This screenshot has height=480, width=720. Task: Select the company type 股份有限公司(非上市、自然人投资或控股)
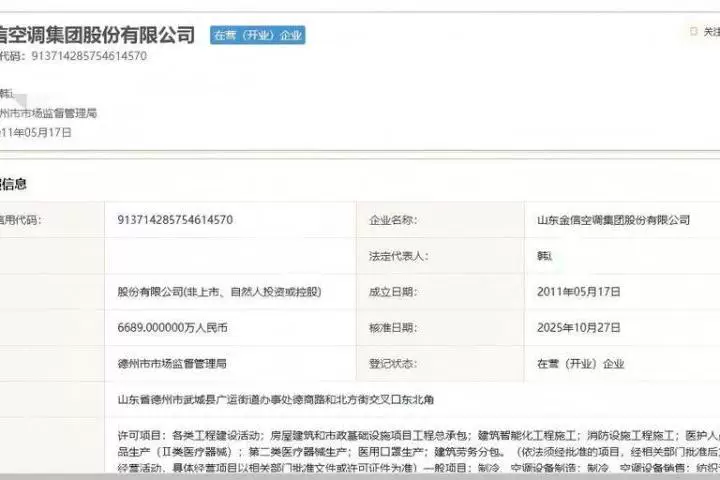[x=219, y=292]
